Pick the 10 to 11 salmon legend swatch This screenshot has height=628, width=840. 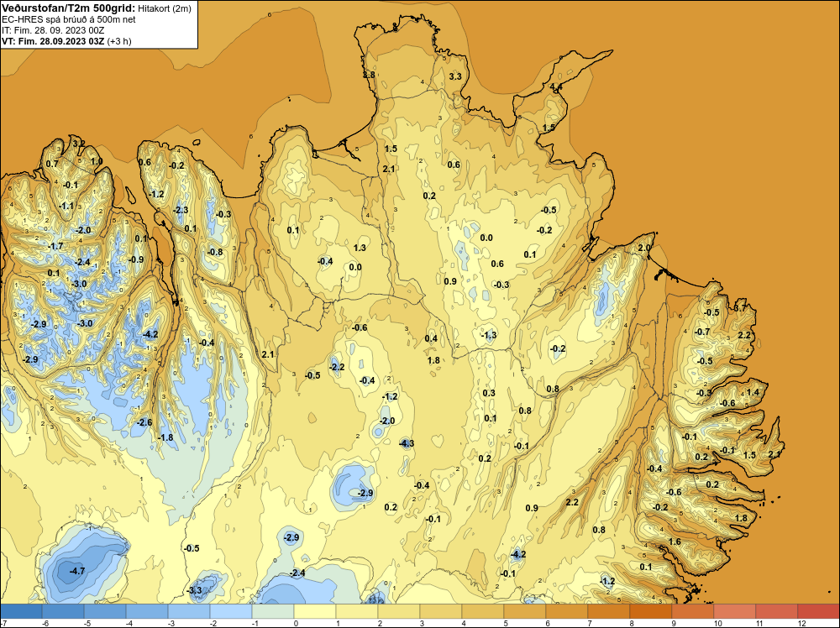click(x=734, y=611)
